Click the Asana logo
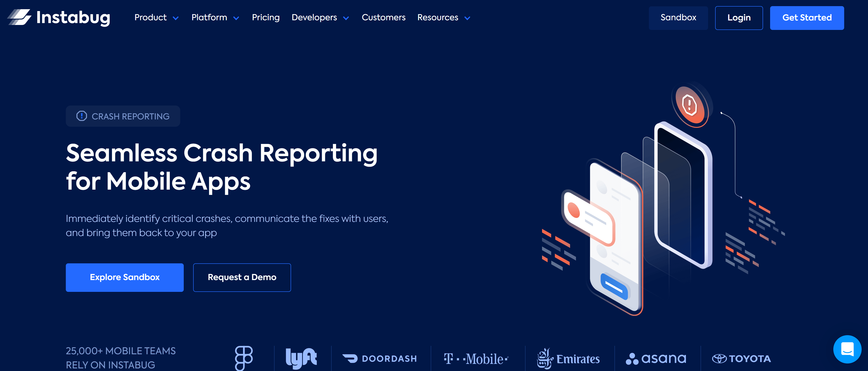The image size is (868, 371). (x=656, y=359)
